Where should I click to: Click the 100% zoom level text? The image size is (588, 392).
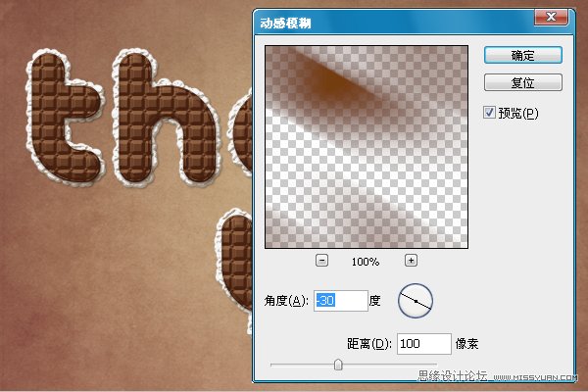tap(366, 262)
